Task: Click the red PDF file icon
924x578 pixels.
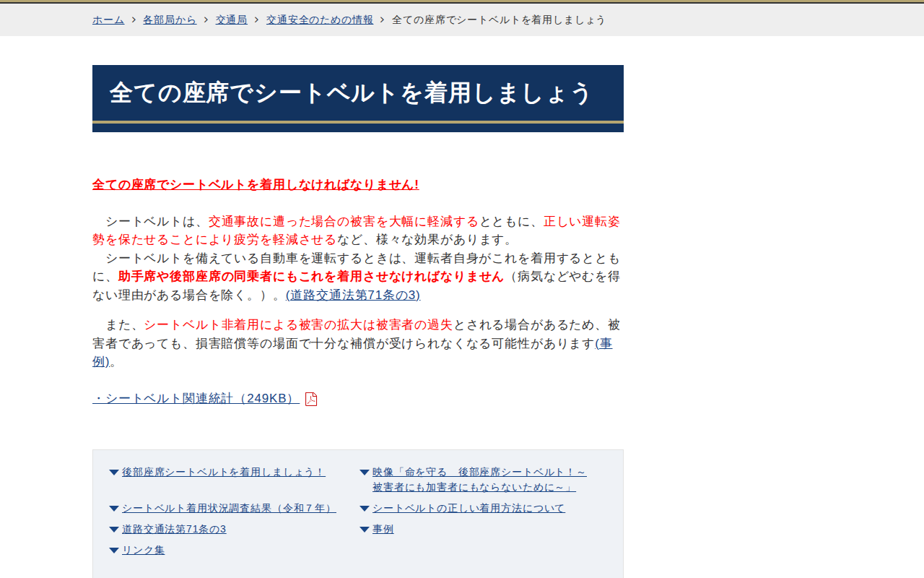Action: [311, 399]
